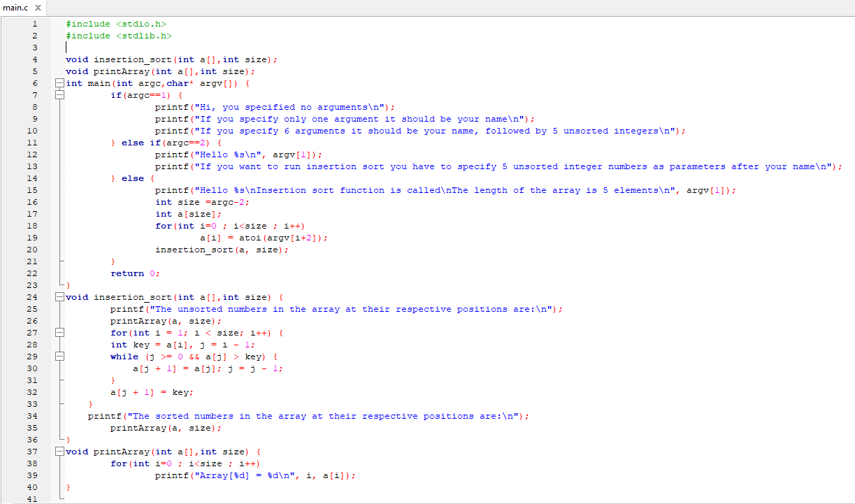
Task: Click the 'return 0;' statement
Action: pos(136,273)
